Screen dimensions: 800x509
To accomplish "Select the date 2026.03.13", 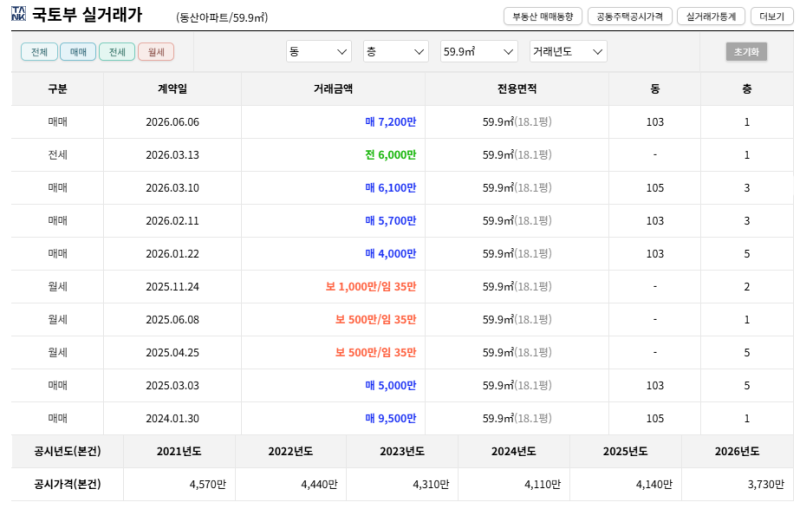I will [172, 155].
